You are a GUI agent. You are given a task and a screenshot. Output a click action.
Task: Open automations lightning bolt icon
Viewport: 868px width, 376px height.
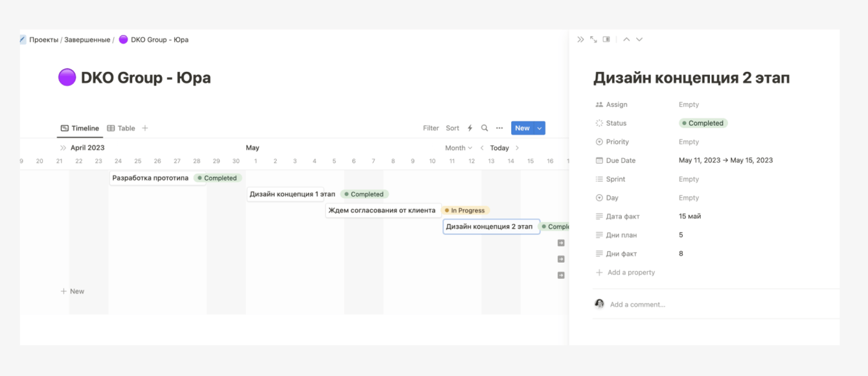click(x=470, y=128)
